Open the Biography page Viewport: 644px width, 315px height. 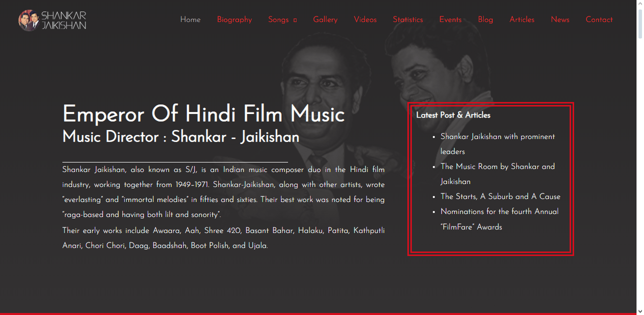[234, 19]
